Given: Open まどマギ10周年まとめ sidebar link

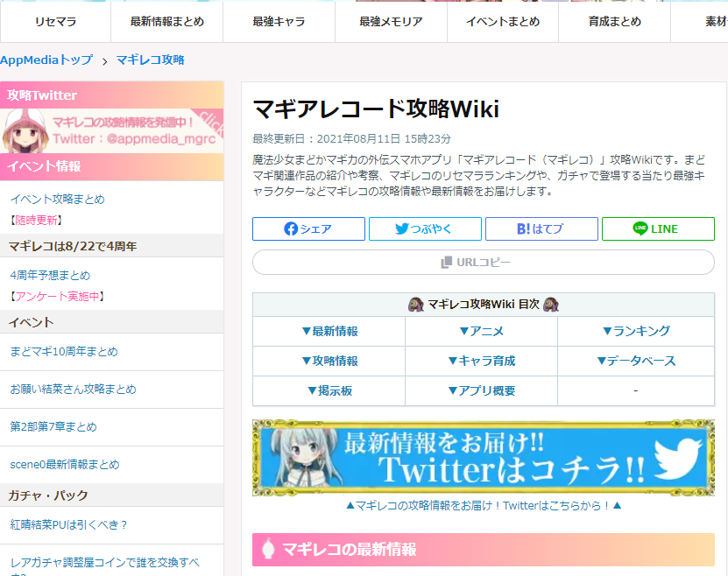Looking at the screenshot, I should pyautogui.click(x=64, y=352).
